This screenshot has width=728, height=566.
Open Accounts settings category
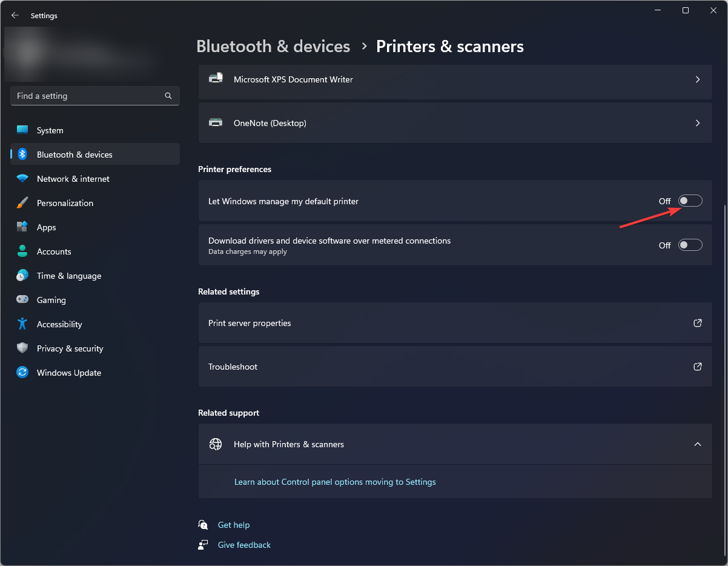95,251
